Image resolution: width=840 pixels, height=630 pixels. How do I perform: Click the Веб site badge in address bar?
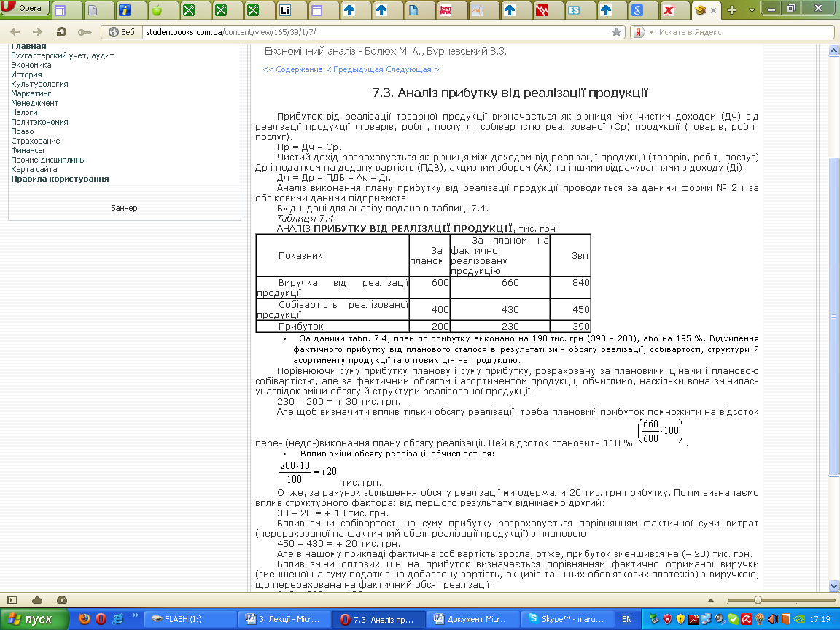click(x=122, y=32)
